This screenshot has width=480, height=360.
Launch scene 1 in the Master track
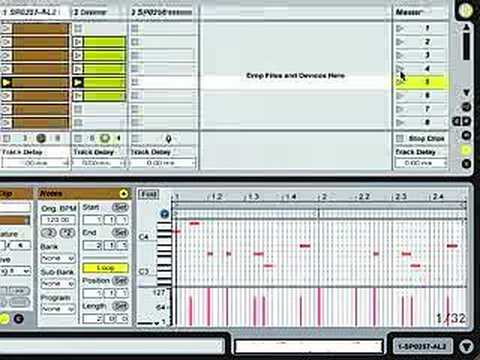coord(400,28)
